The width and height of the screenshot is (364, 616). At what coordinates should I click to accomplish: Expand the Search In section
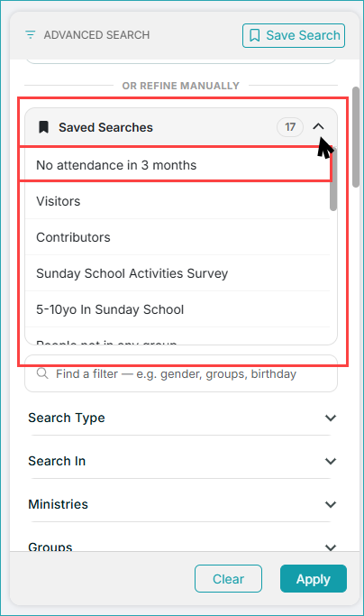331,461
